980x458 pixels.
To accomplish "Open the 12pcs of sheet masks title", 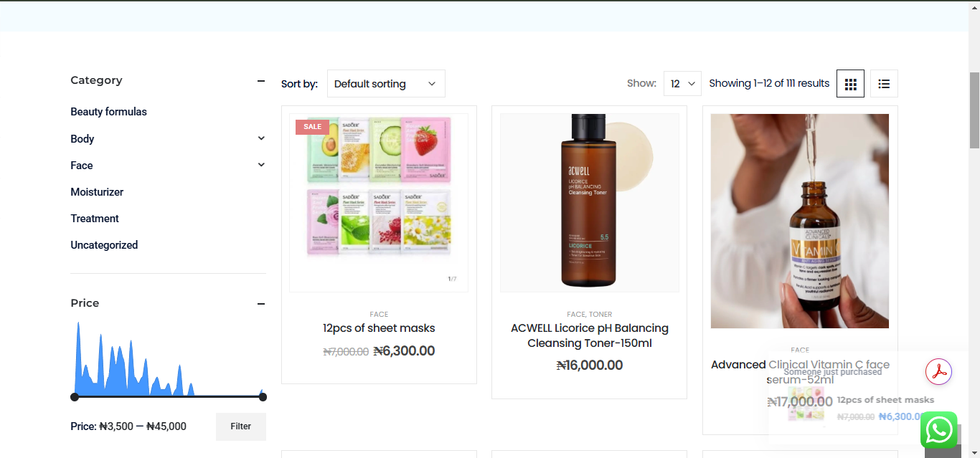I will [379, 328].
